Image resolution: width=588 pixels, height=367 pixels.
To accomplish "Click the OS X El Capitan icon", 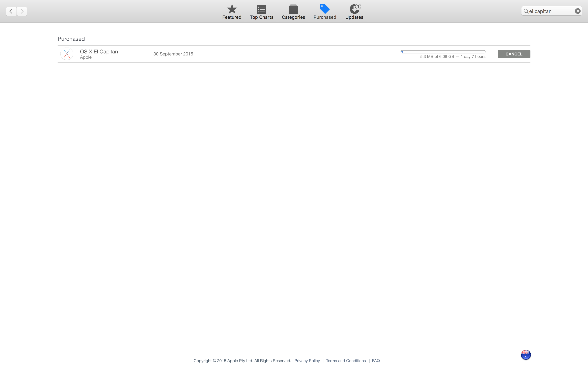I will (67, 54).
